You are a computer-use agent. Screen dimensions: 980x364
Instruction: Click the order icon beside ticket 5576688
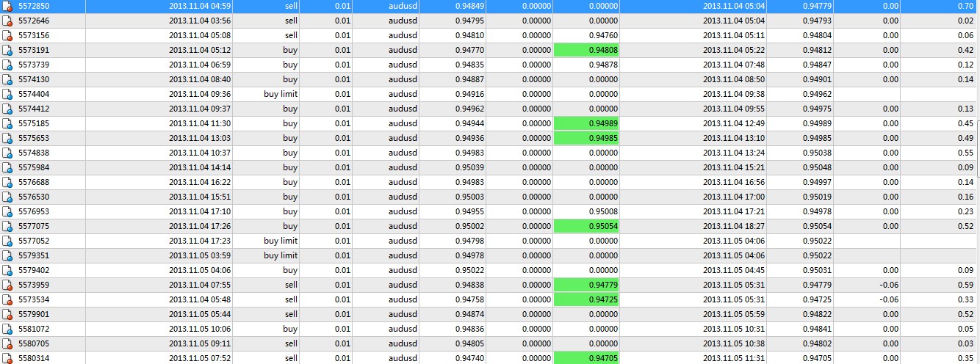click(x=7, y=183)
